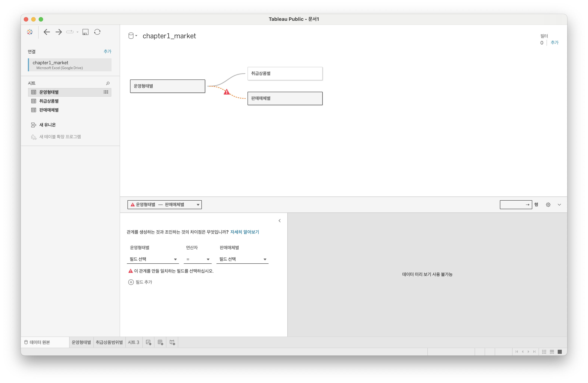Click the back arrow toolbar button
This screenshot has height=383, width=588.
[47, 32]
